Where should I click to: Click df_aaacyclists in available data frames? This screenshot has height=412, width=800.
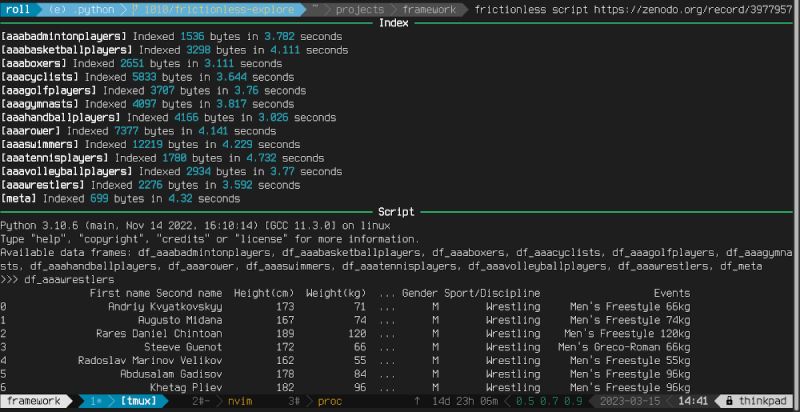click(x=558, y=252)
